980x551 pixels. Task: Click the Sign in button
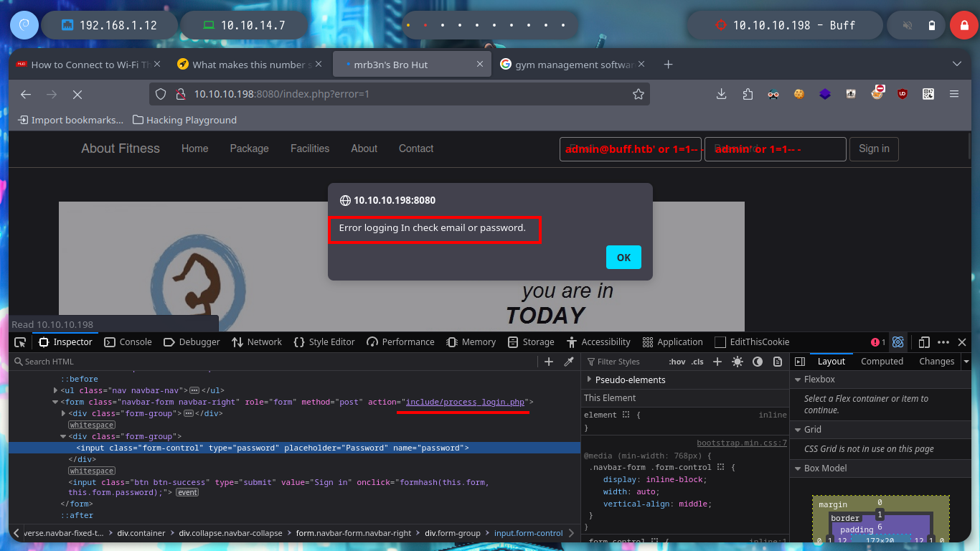click(874, 149)
